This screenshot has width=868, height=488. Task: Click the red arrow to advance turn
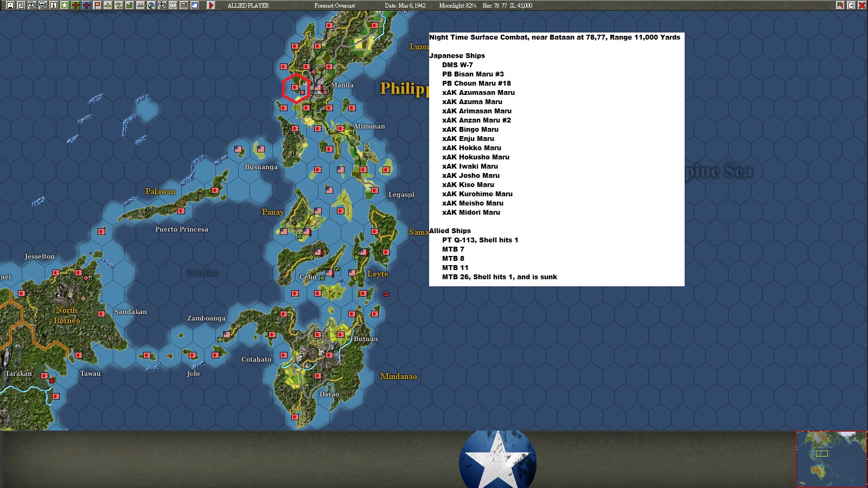(212, 5)
